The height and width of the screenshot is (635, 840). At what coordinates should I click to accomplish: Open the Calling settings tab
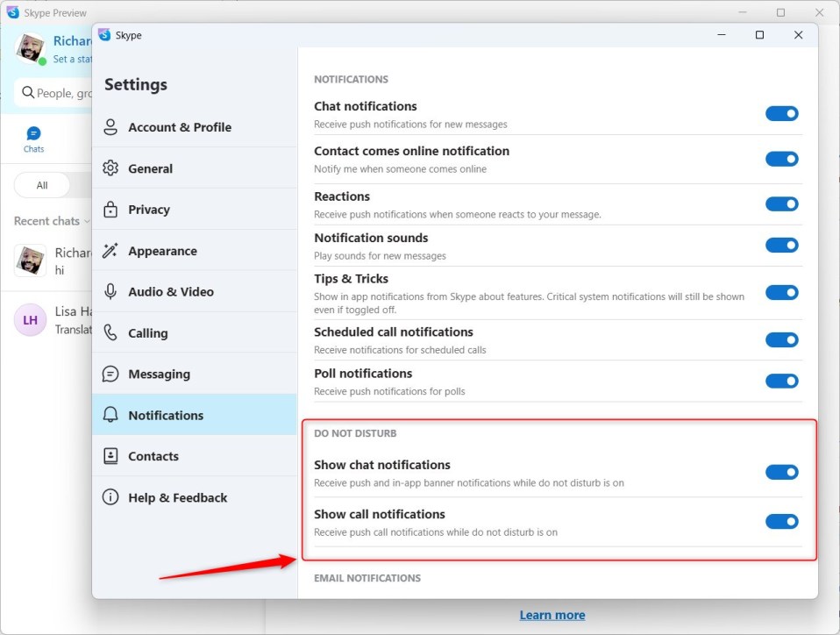[x=195, y=332]
